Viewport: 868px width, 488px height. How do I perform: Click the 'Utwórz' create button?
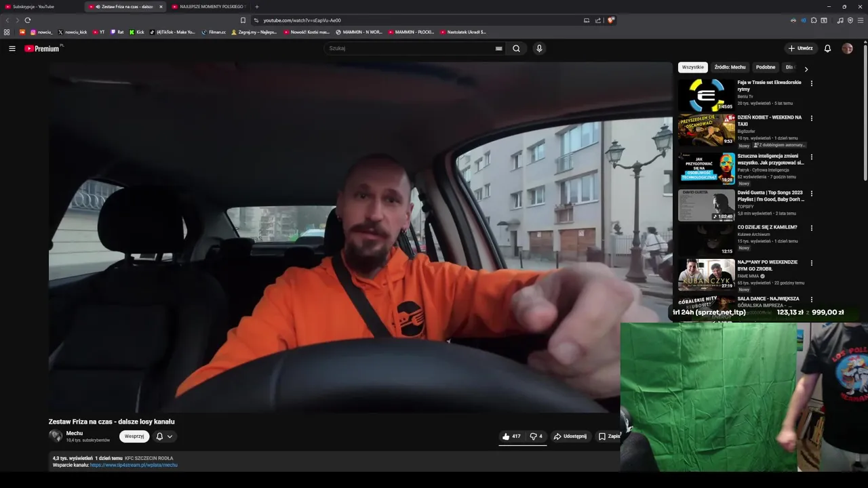point(800,49)
